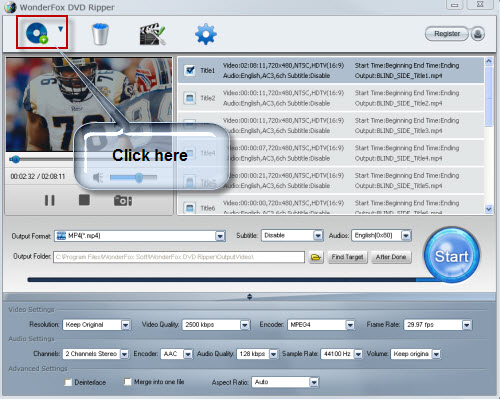The width and height of the screenshot is (500, 399).
Task: Minimize the WonderFox DVD Ripper window
Action: [454, 5]
